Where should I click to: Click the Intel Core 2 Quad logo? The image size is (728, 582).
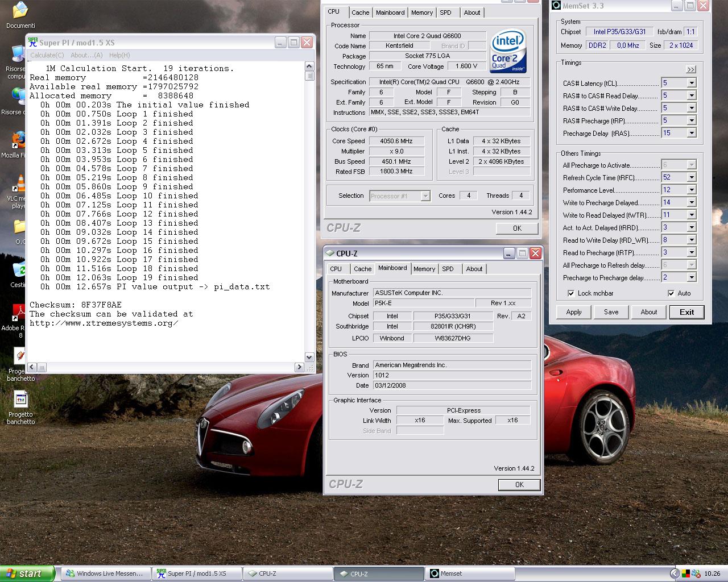pyautogui.click(x=508, y=51)
